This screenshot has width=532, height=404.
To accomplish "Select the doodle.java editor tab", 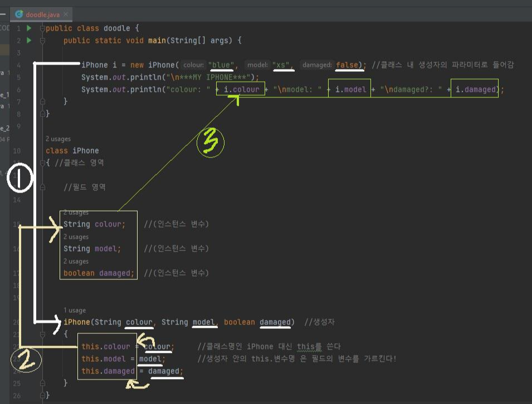I will (42, 14).
